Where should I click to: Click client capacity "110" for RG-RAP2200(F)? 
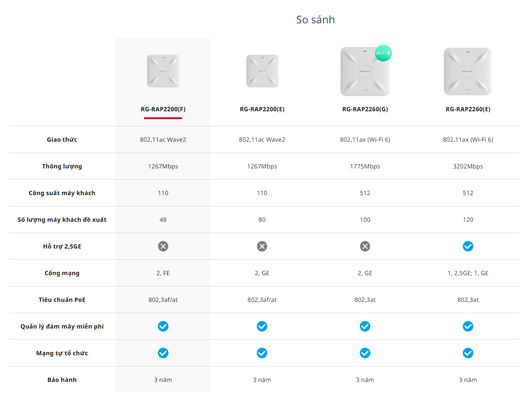pyautogui.click(x=163, y=193)
